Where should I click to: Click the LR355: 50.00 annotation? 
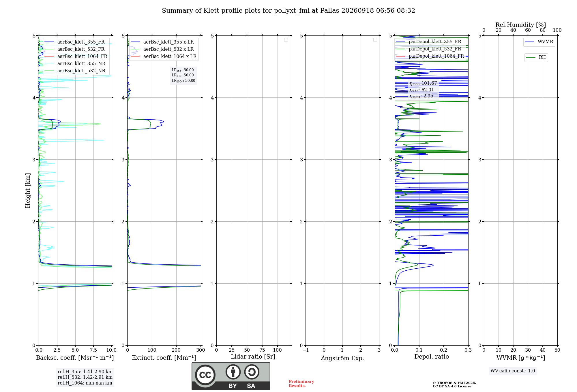[183, 70]
